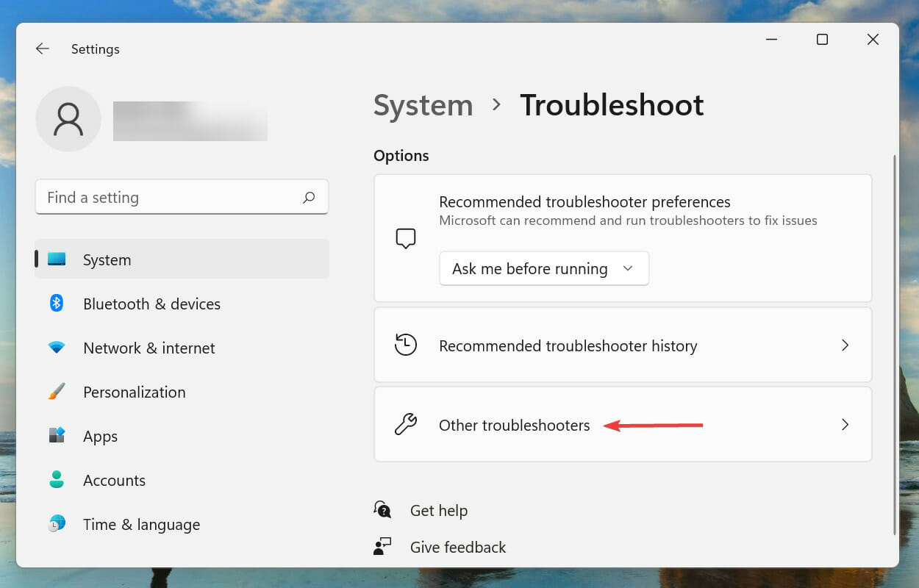Click the speech bubble icon for troubleshooter preferences
Viewport: 919px width, 588px height.
pyautogui.click(x=405, y=237)
